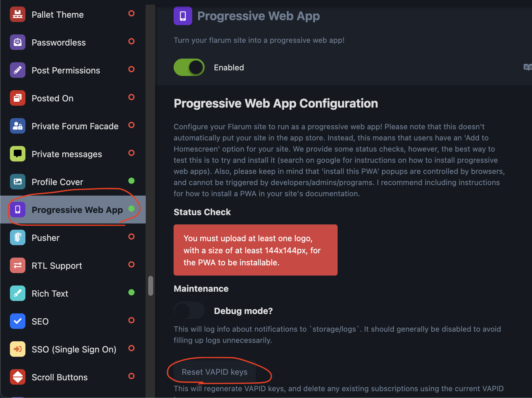Disable the Progressive Web App Enabled toggle
Screen dimensions: 532x398
(x=189, y=67)
